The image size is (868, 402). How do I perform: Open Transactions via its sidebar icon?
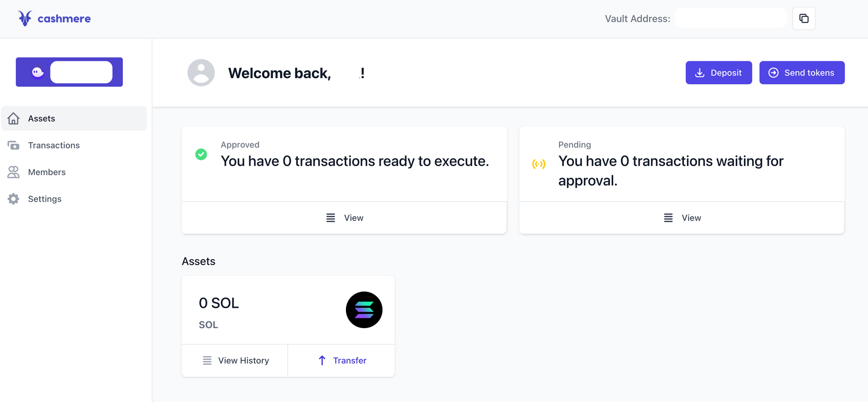tap(13, 145)
